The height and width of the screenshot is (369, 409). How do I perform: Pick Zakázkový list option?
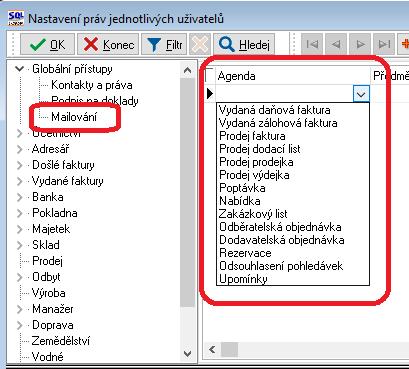click(253, 214)
